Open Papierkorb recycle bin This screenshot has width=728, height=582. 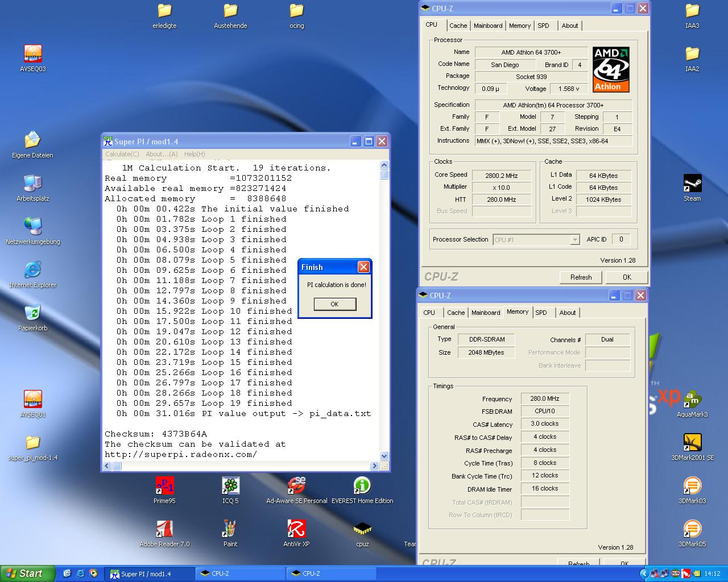[33, 318]
